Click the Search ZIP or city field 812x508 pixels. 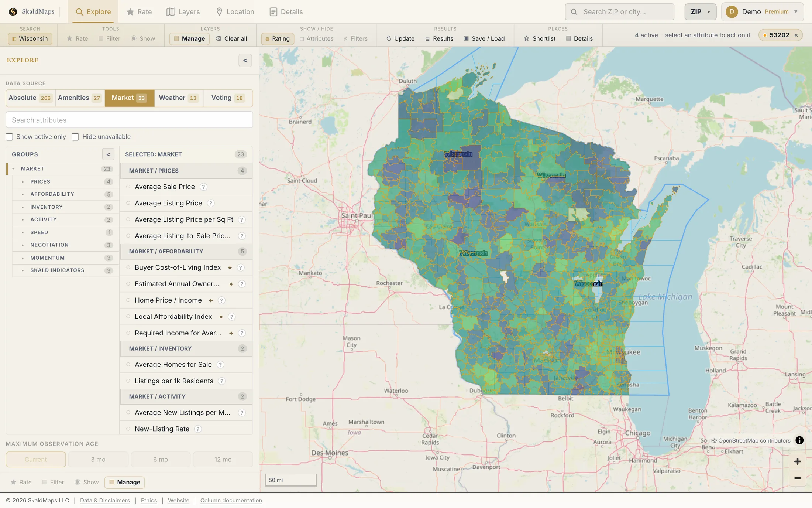619,12
